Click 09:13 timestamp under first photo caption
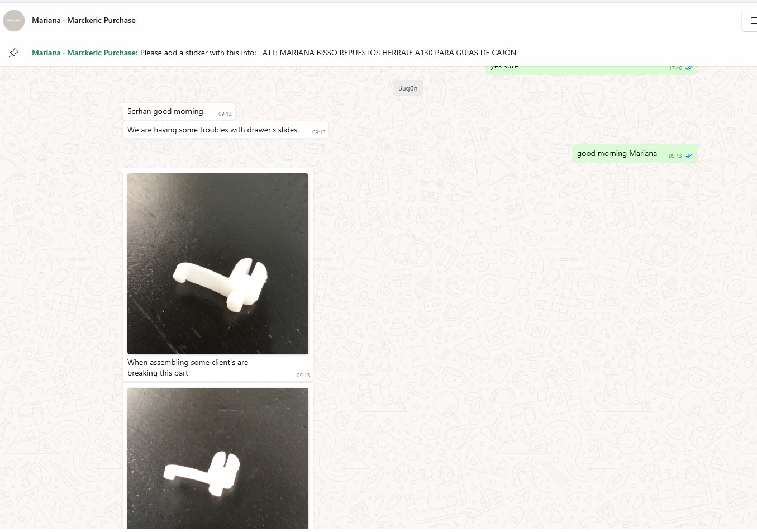The image size is (757, 532). pyautogui.click(x=303, y=376)
